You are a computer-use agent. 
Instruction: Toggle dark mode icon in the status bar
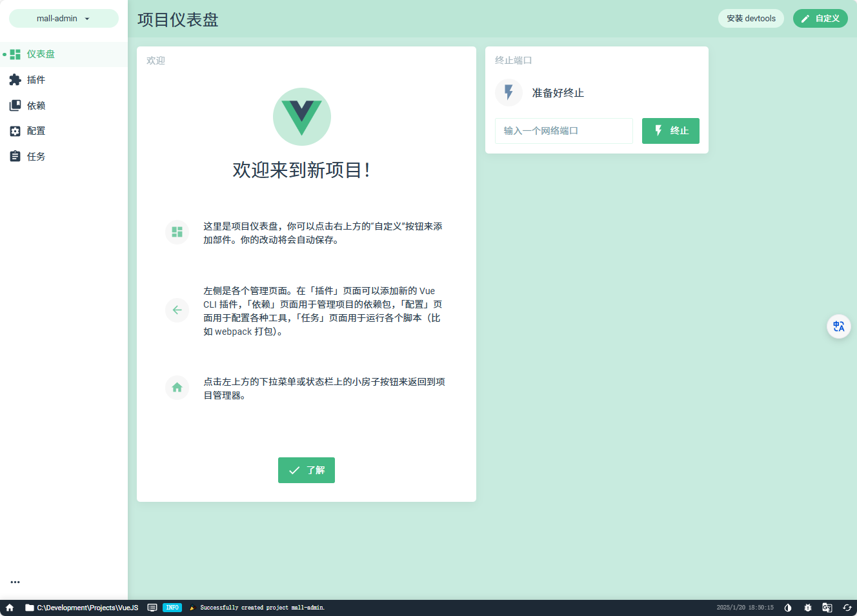tap(788, 608)
